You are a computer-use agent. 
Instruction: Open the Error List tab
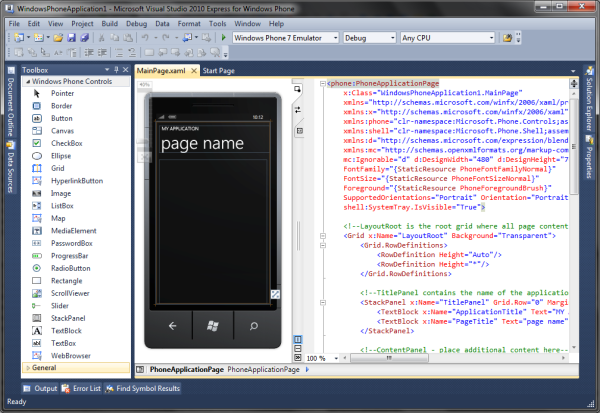pyautogui.click(x=81, y=389)
